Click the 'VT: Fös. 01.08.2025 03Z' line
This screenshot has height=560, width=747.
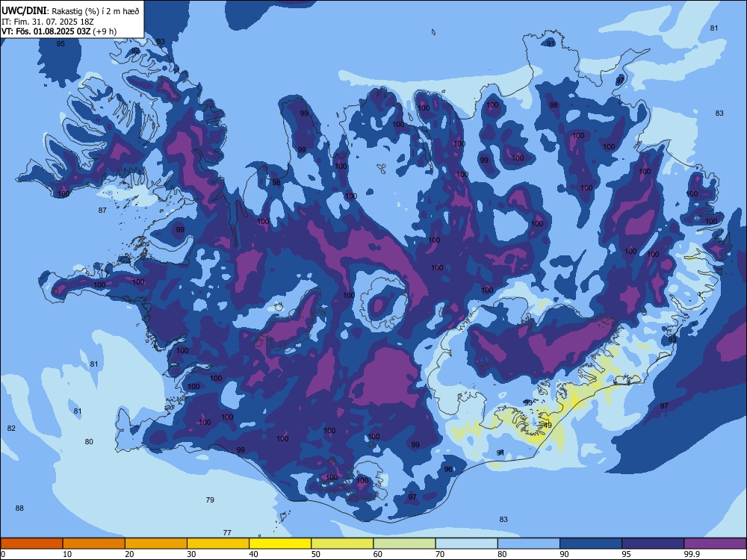(46, 31)
